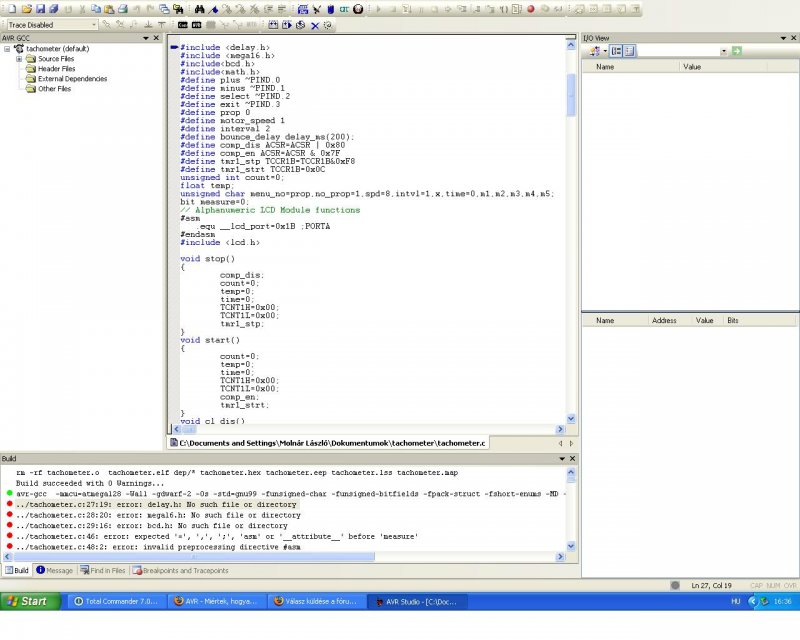Click the Address column header
800x640 pixels.
(664, 320)
